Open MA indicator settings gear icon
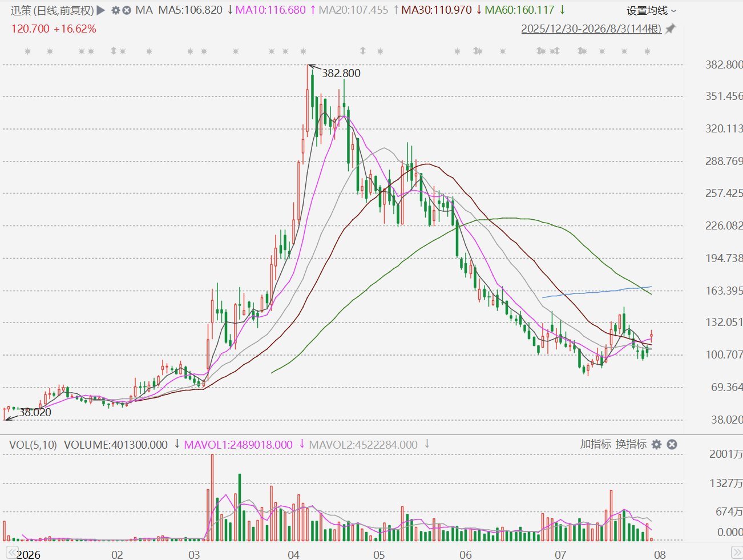 116,10
